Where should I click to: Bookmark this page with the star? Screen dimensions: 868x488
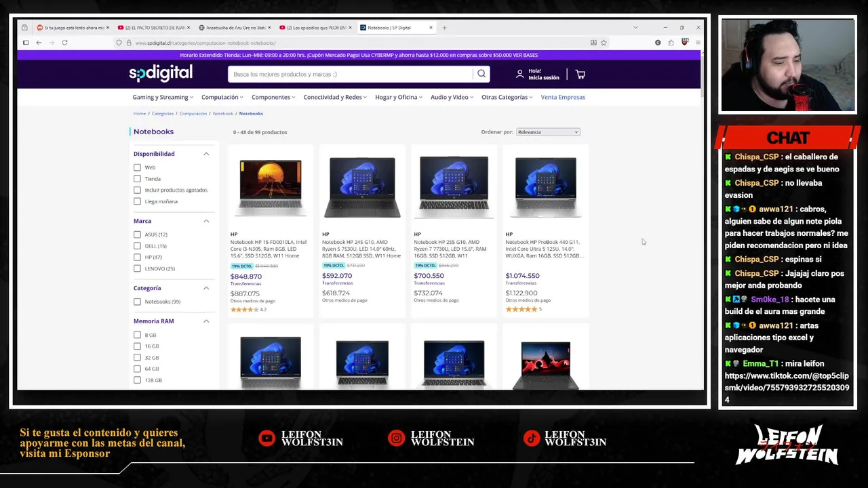(604, 43)
